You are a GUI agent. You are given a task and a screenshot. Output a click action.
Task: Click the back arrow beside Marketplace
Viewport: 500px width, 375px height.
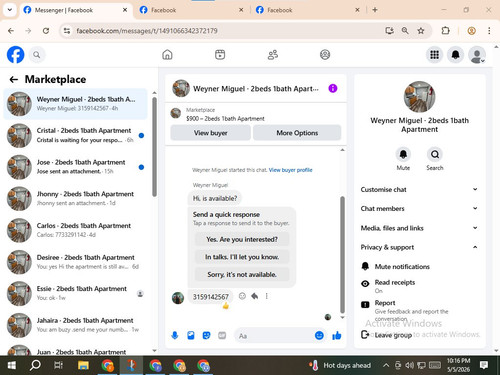click(x=14, y=79)
